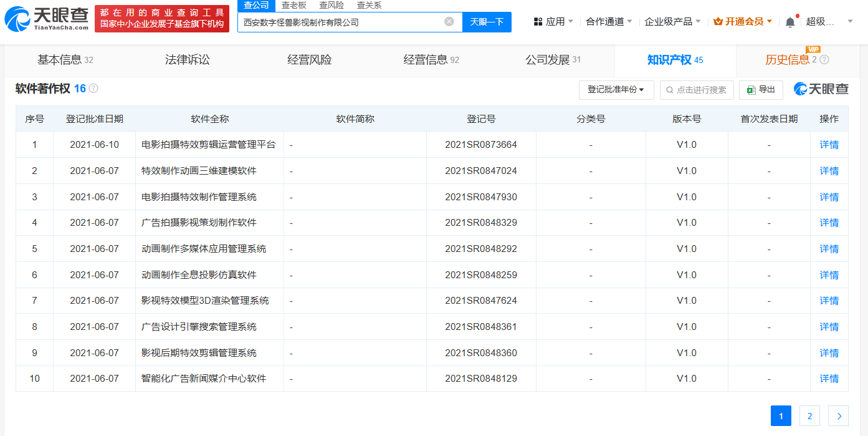Viewport: 868px width, 436px height.
Task: Switch to the 经营风险 tab
Action: click(x=309, y=60)
